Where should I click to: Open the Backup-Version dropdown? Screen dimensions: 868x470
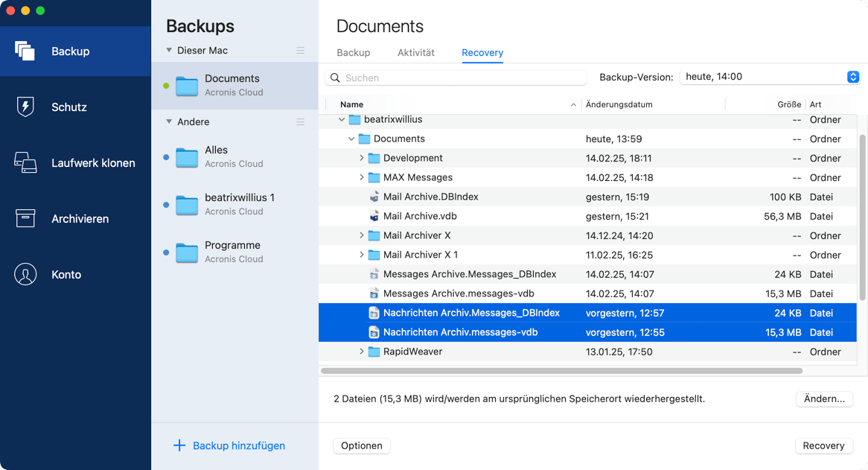(x=770, y=77)
